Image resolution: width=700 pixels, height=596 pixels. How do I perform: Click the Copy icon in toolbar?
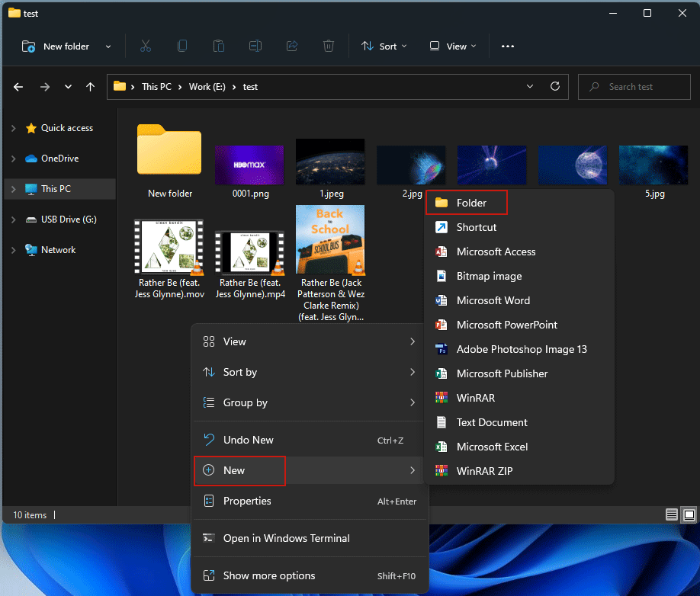click(182, 46)
